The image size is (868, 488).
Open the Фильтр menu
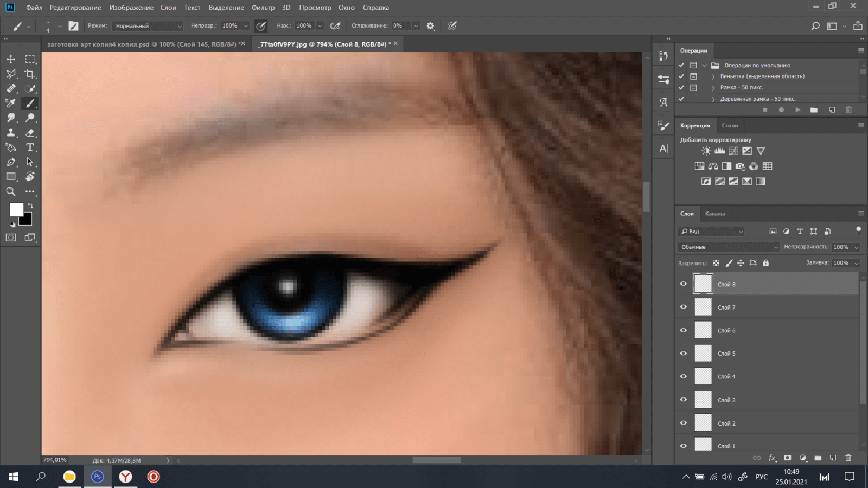[x=263, y=8]
